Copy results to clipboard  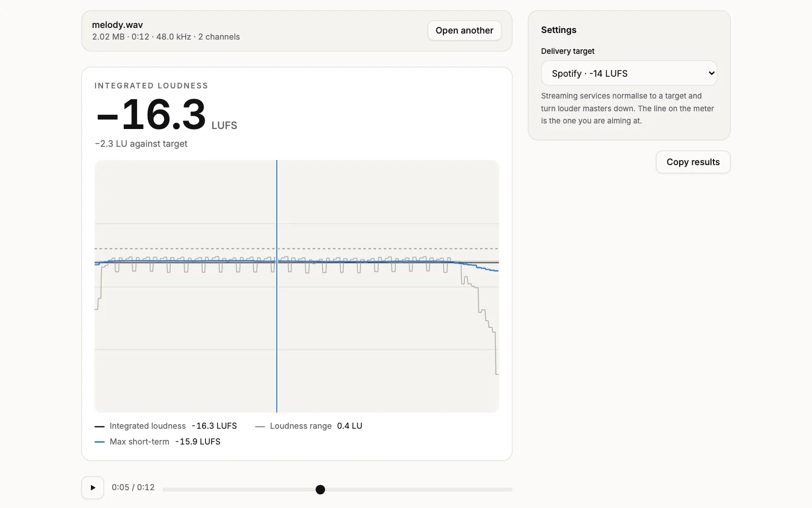click(x=693, y=162)
